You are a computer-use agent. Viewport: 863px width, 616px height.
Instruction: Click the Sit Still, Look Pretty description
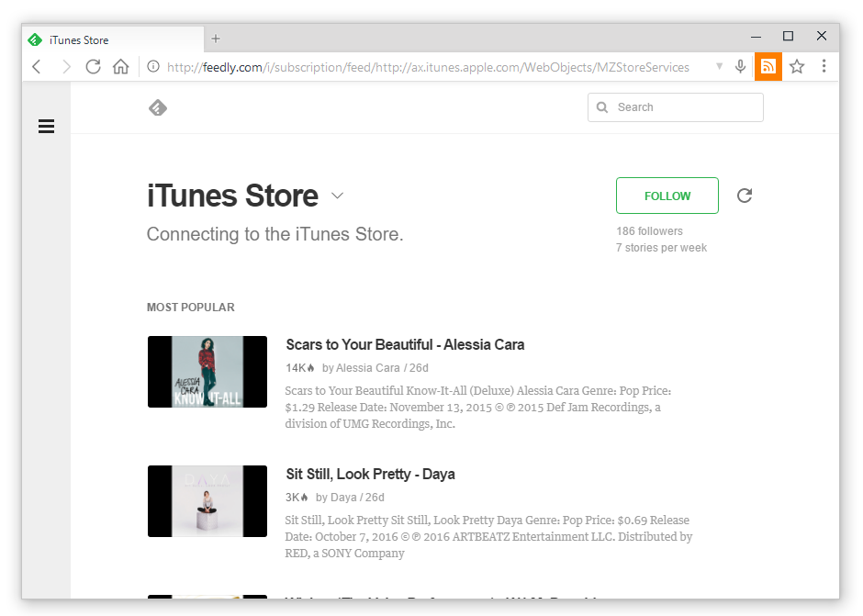tap(488, 537)
